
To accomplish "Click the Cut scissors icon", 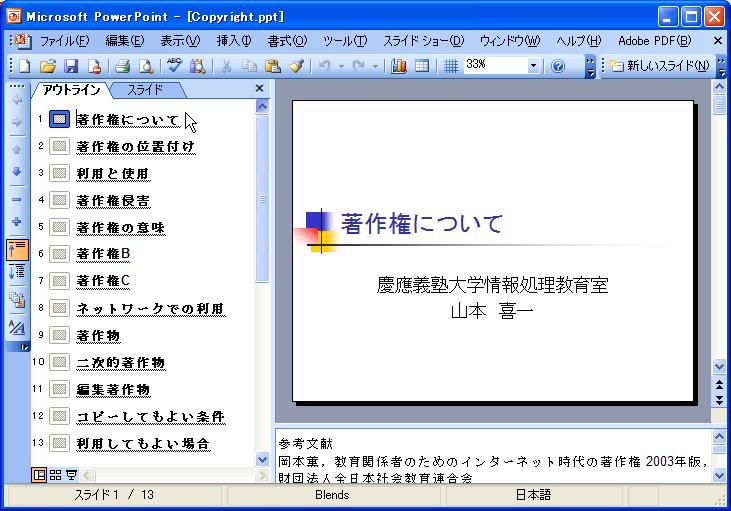I will pos(227,66).
